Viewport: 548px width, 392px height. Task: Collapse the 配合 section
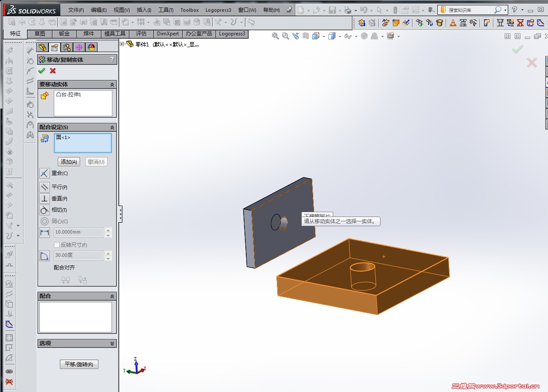click(x=112, y=296)
